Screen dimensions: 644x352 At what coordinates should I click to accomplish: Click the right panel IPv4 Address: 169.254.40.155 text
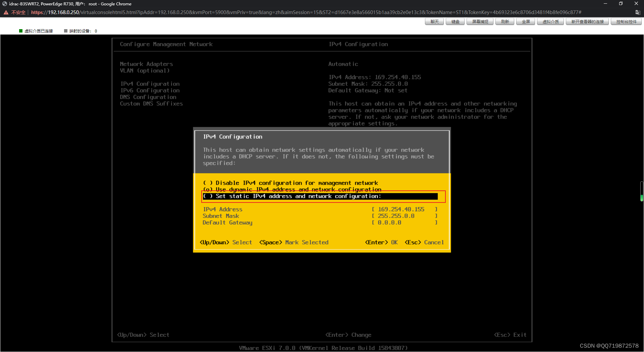(375, 77)
